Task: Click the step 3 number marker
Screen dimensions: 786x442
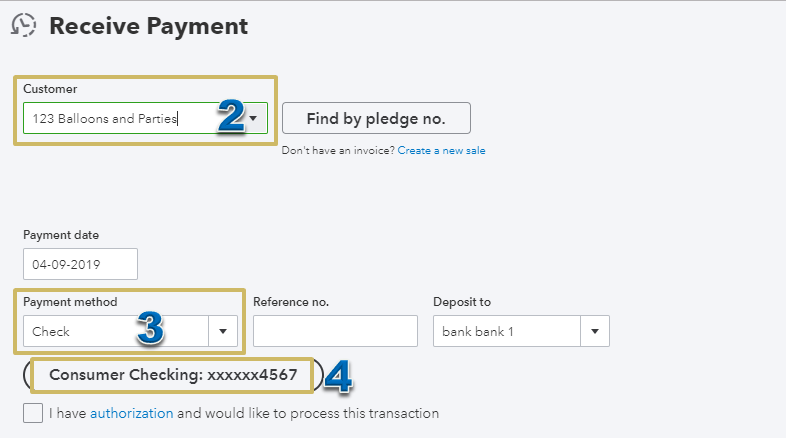Action: [x=150, y=329]
